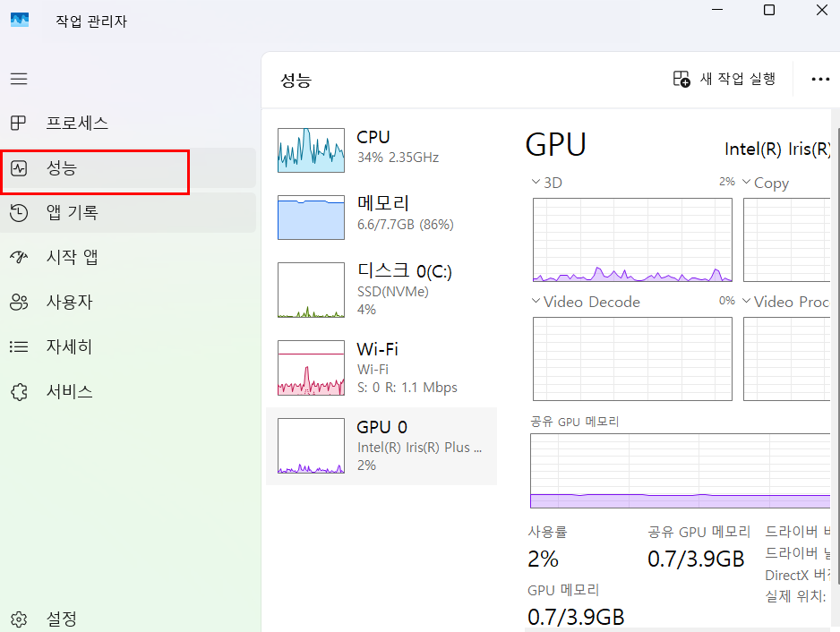Click the Video Decode 0% percentage label
The width and height of the screenshot is (840, 632).
point(727,301)
